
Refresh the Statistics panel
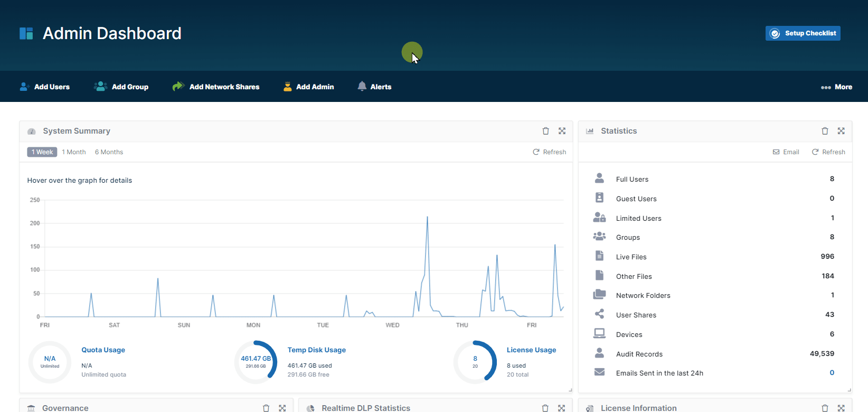click(x=828, y=152)
